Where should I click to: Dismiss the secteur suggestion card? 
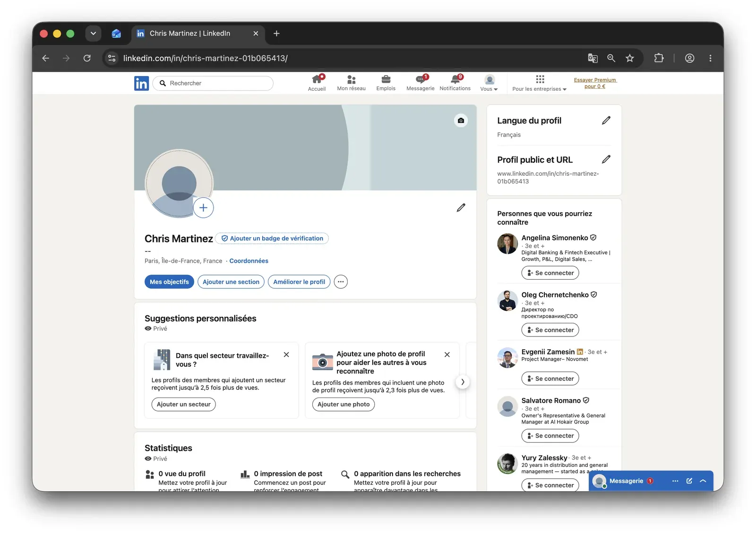coord(286,354)
